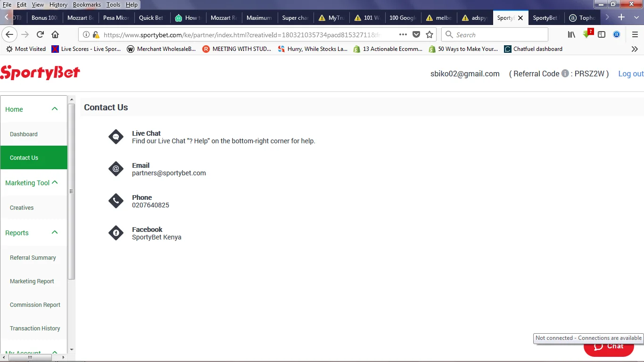644x362 pixels.
Task: Collapse the Marketing Tool section
Action: click(55, 182)
